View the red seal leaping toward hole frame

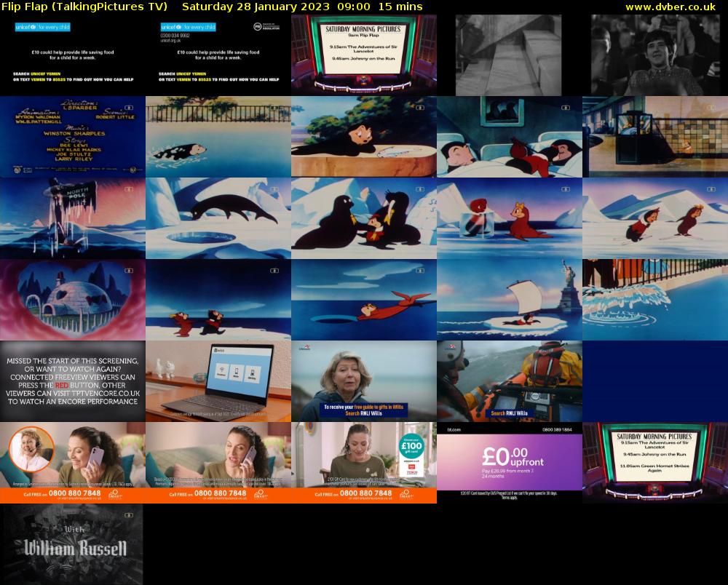point(364,300)
